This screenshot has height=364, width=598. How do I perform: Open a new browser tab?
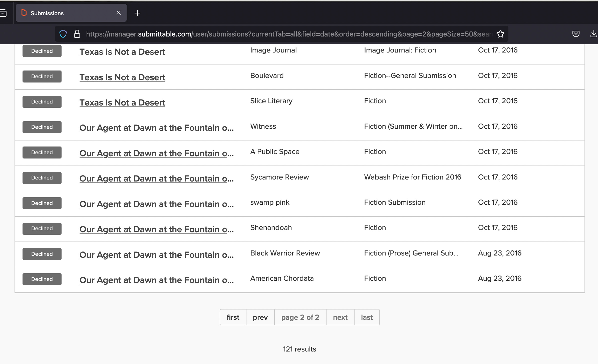137,13
